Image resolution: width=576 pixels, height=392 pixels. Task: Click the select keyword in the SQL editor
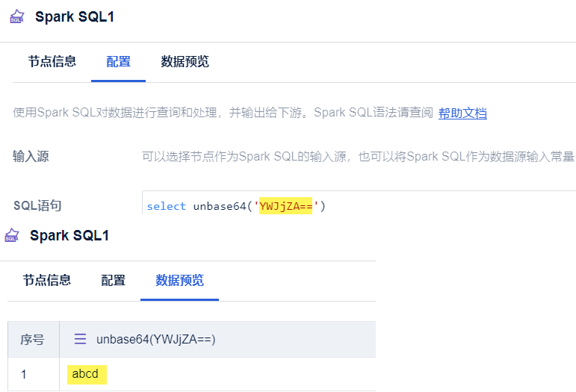(167, 206)
